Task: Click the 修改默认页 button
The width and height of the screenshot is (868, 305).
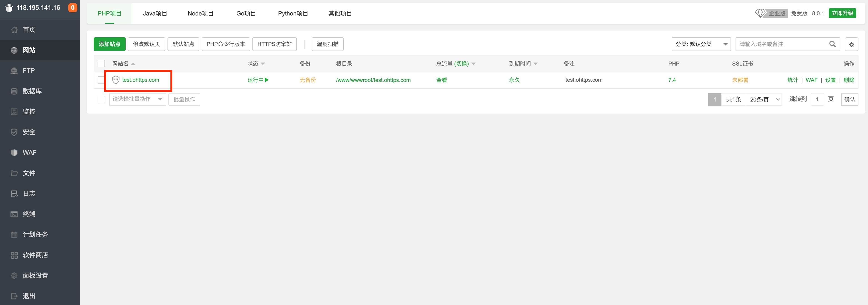Action: (146, 44)
